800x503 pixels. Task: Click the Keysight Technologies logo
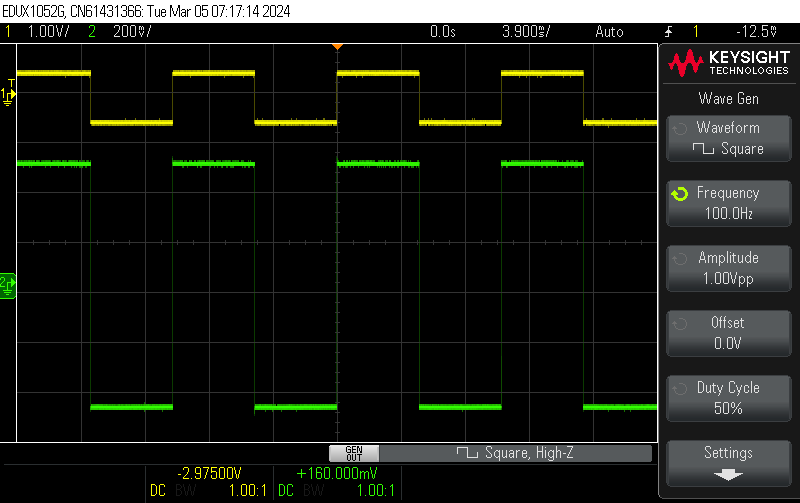click(729, 63)
